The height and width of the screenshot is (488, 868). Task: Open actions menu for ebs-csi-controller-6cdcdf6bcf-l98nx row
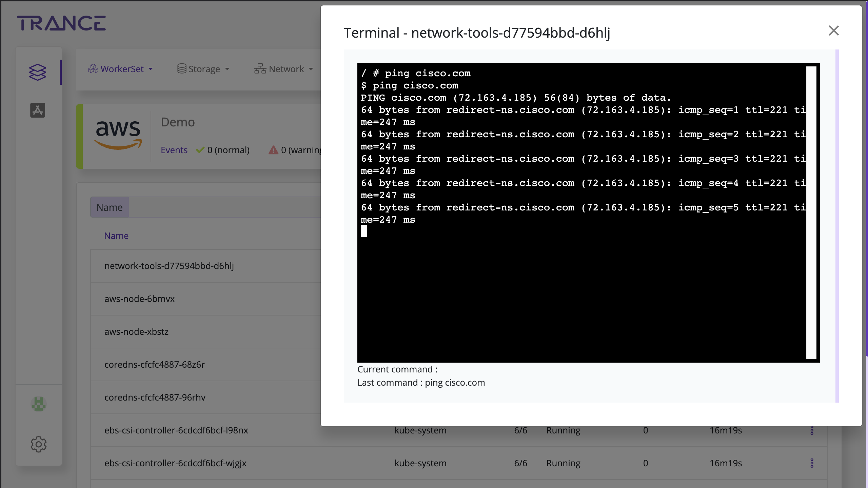pos(812,431)
